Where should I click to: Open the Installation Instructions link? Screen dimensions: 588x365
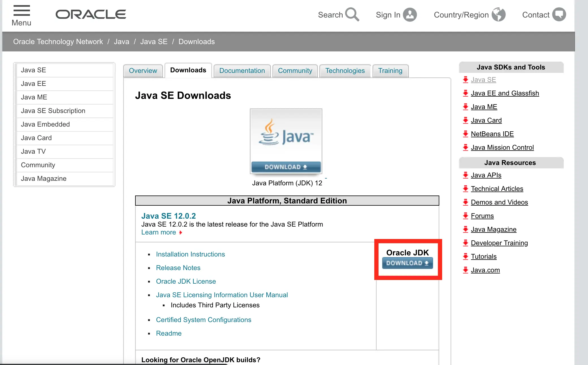190,254
